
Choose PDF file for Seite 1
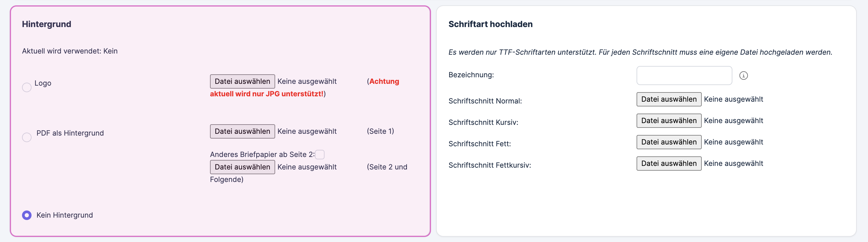[242, 131]
